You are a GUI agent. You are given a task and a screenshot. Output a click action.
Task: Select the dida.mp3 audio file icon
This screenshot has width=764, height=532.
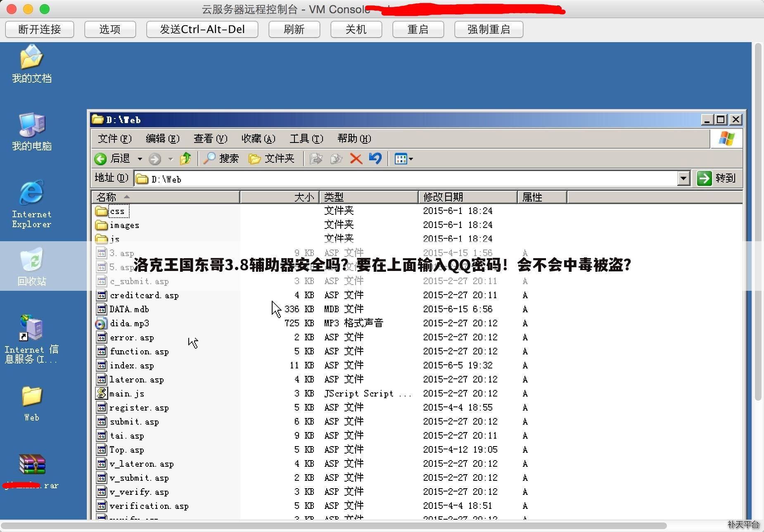click(x=101, y=324)
